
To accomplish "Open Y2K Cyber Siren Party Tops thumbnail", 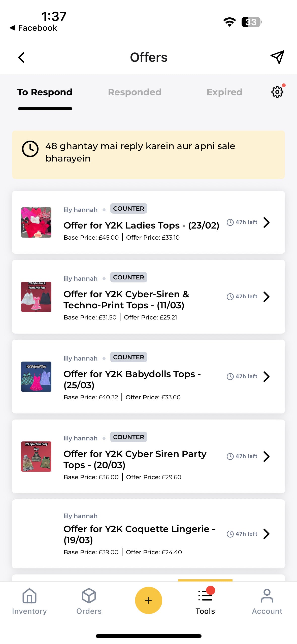I will (36, 456).
